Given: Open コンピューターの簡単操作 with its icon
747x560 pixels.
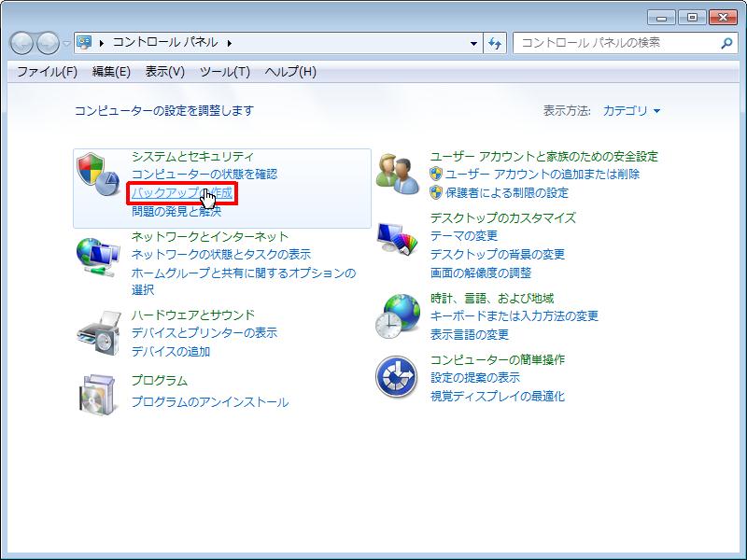Looking at the screenshot, I should tap(396, 377).
